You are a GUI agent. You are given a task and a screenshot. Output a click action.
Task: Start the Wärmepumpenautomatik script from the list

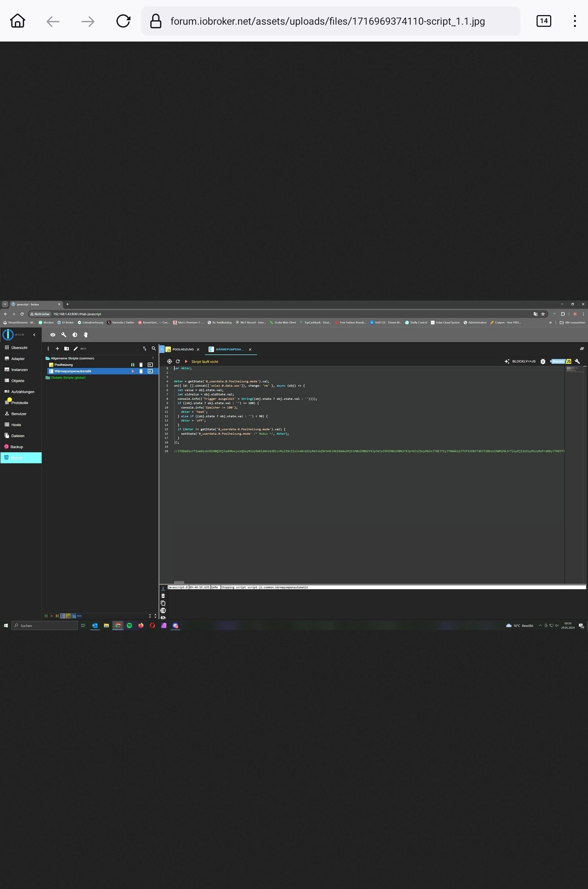(x=132, y=371)
